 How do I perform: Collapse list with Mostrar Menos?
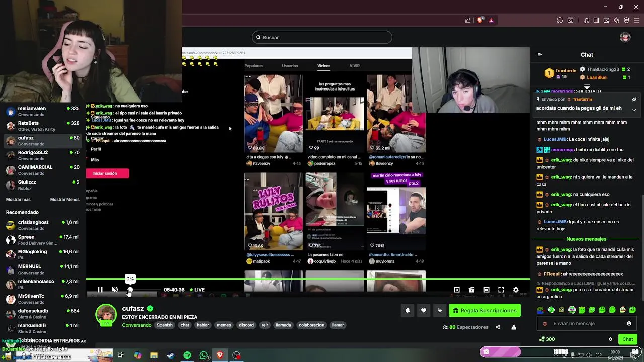click(65, 200)
